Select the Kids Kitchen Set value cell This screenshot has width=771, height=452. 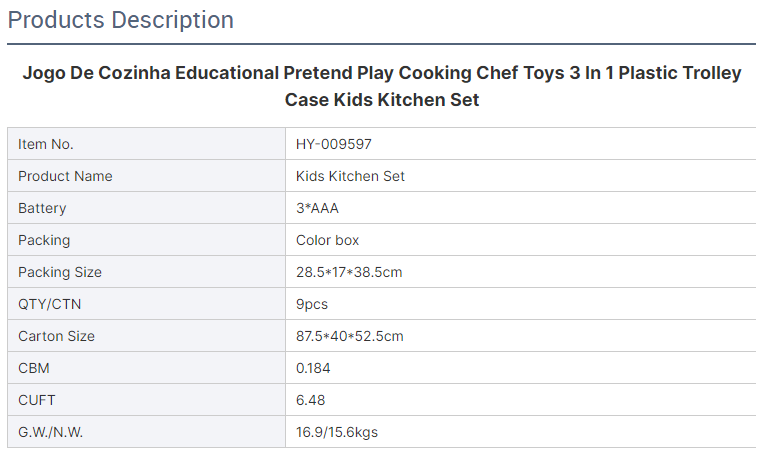(x=521, y=176)
